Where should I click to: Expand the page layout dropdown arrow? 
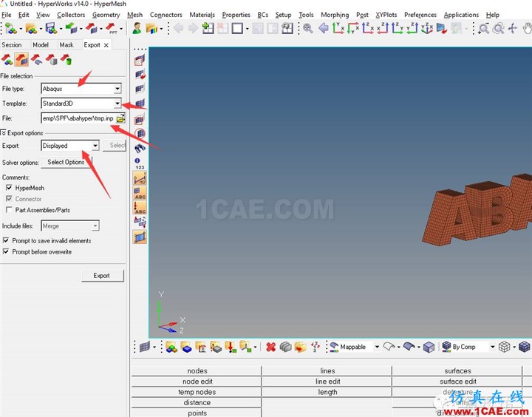tap(247, 29)
